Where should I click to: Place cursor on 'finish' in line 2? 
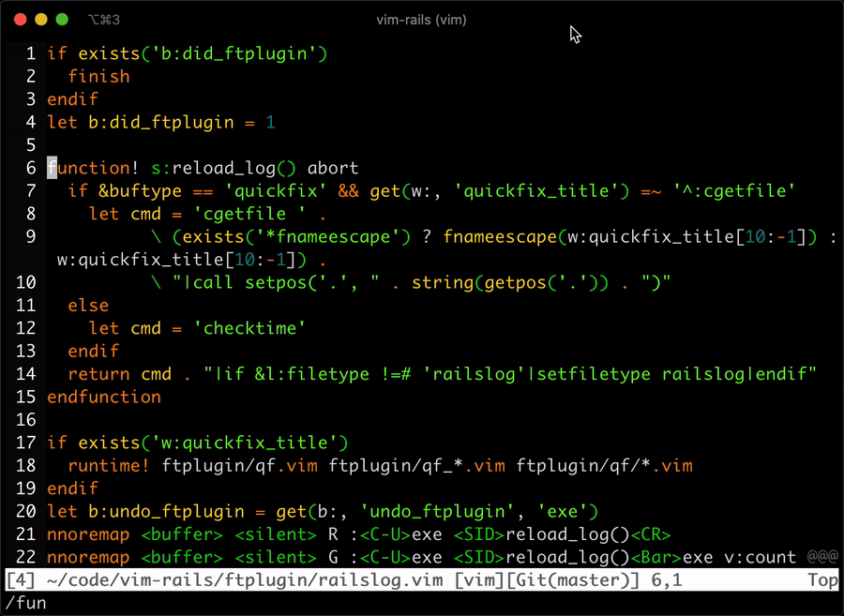click(99, 76)
